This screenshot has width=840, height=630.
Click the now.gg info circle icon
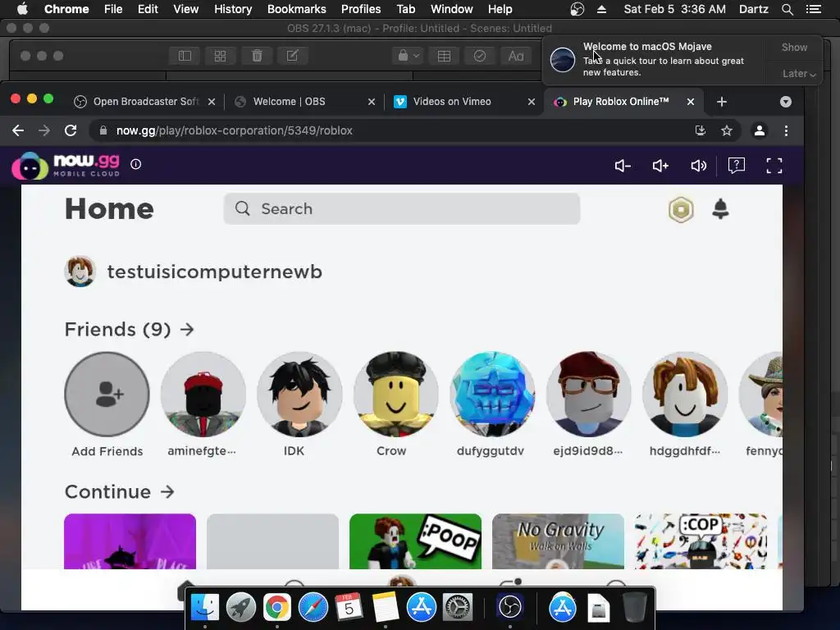[136, 164]
